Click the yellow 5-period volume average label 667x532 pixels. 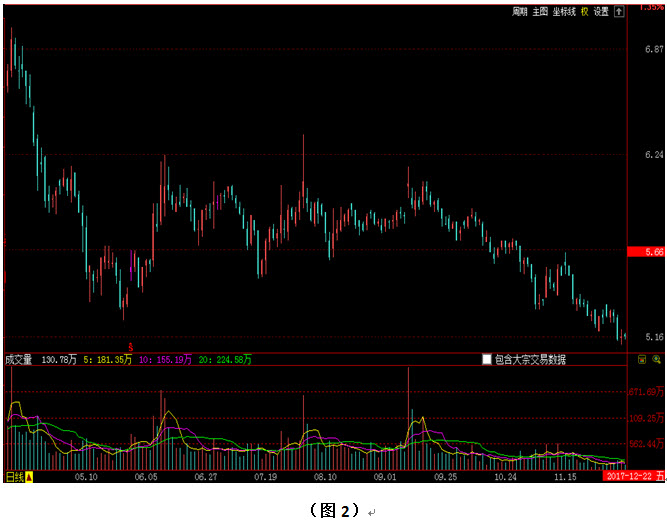(109, 359)
